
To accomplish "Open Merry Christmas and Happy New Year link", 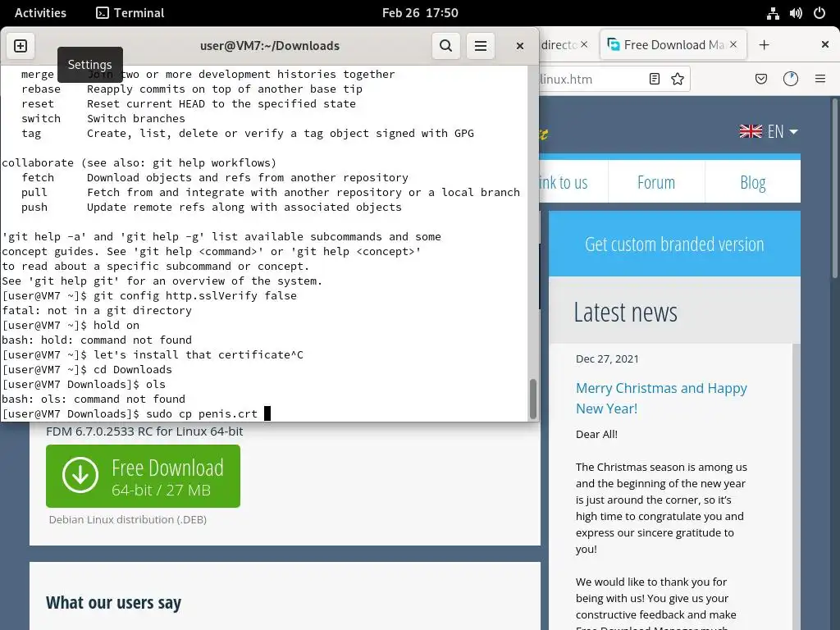I will (661, 398).
